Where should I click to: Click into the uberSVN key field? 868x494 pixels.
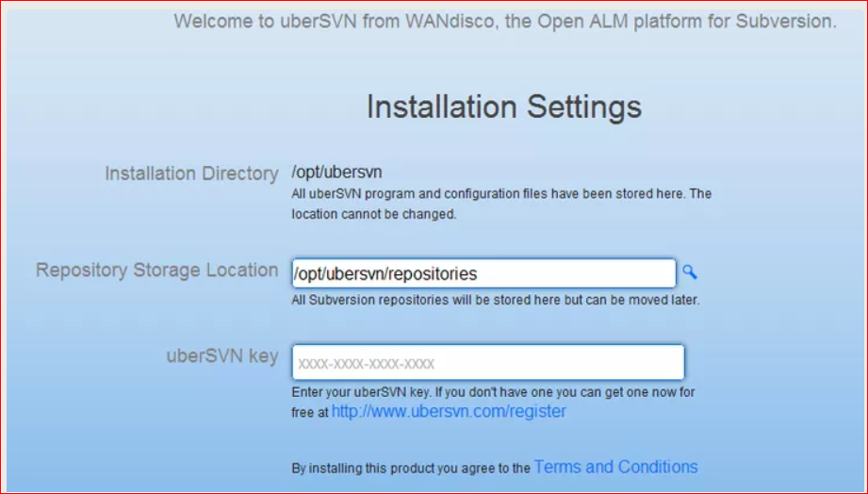(x=488, y=363)
